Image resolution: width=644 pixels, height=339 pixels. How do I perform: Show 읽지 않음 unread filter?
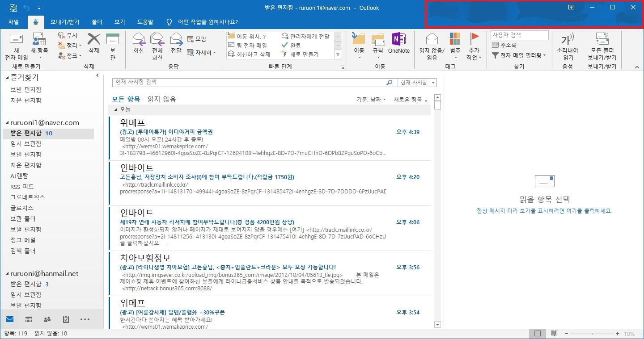(162, 99)
